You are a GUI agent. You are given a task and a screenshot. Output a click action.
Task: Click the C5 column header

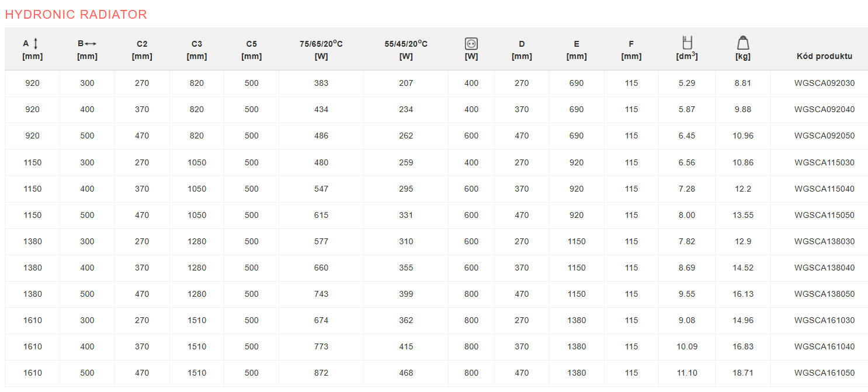point(252,50)
